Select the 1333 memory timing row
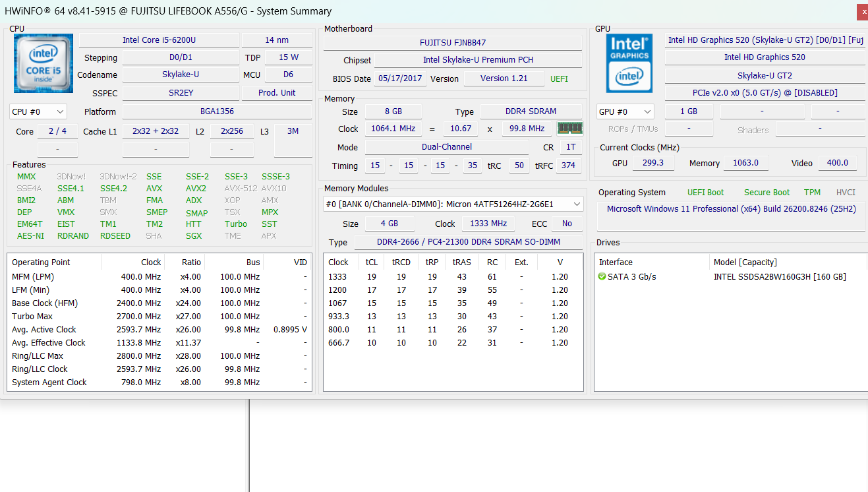868x492 pixels. pos(453,276)
